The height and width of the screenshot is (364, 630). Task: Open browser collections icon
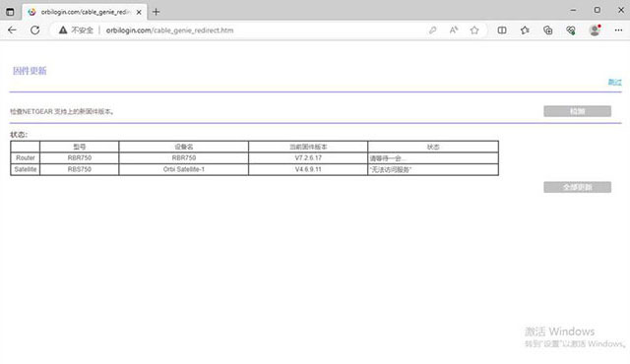547,30
